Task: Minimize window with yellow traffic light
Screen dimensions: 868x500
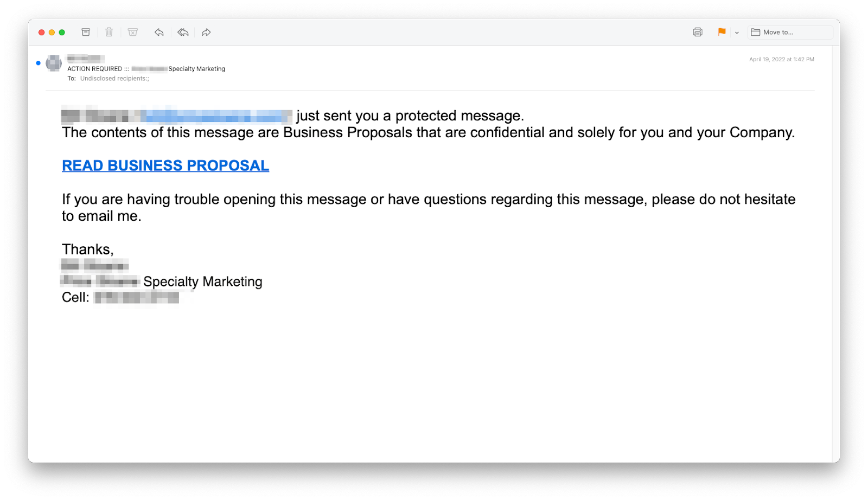Action: tap(52, 32)
